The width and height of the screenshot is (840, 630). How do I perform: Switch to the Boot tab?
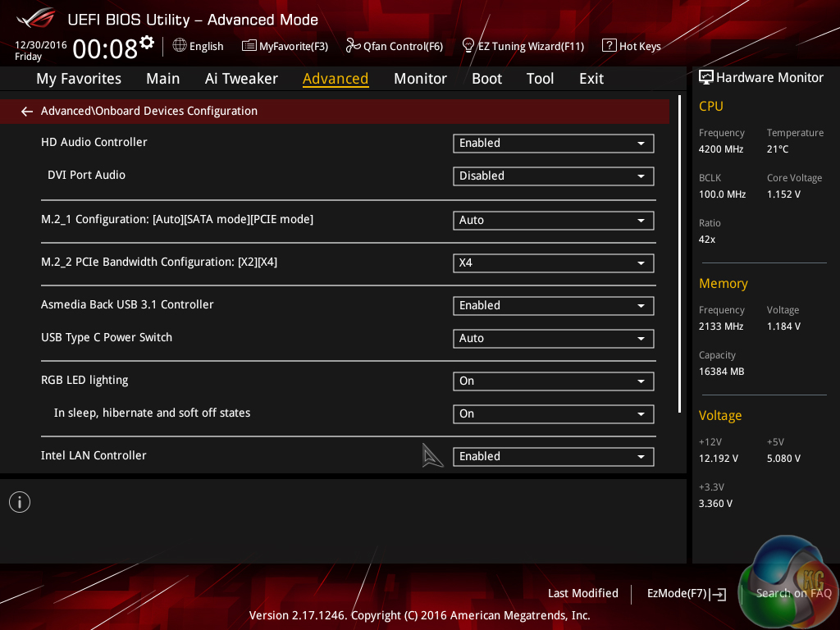point(486,79)
